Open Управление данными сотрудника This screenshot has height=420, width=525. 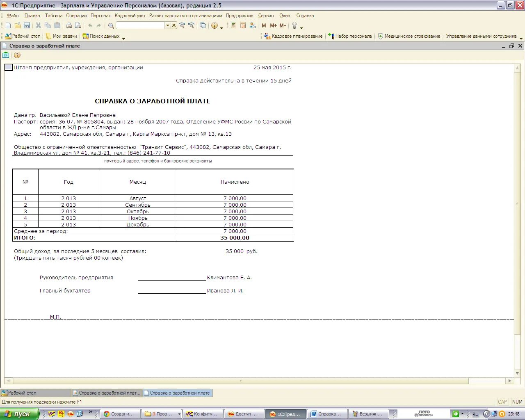(481, 36)
